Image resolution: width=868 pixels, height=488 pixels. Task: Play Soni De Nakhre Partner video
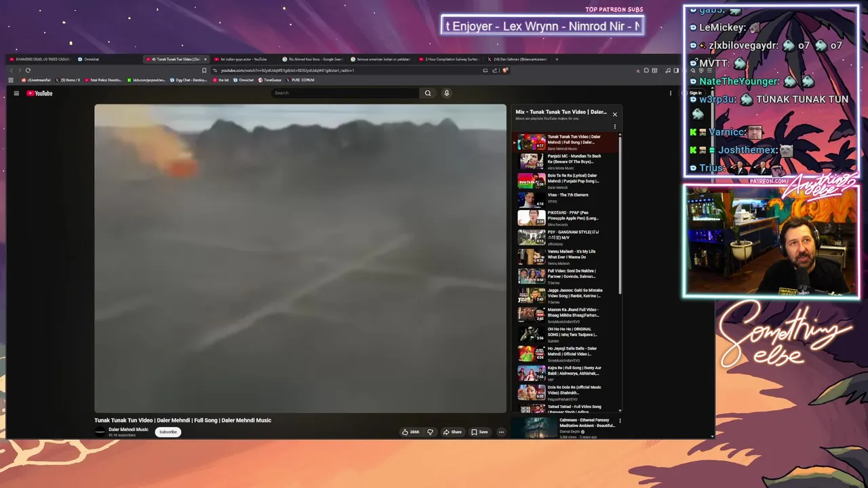(567, 276)
